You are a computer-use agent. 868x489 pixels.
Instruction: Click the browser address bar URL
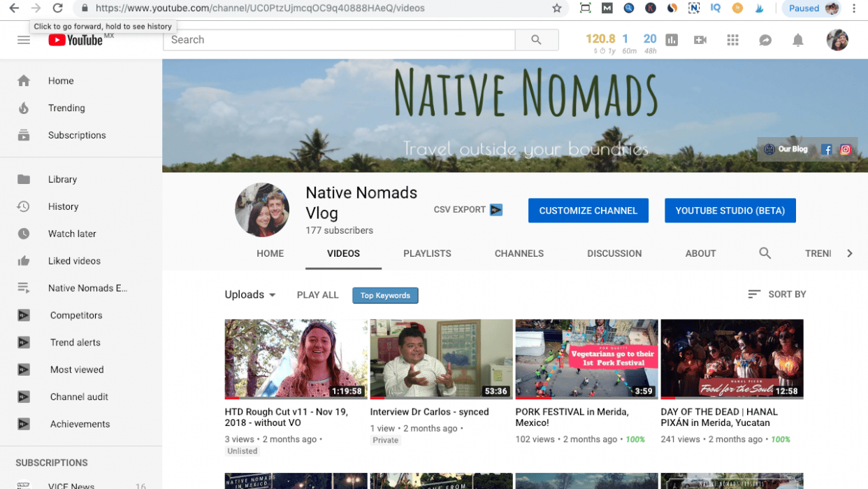click(260, 8)
